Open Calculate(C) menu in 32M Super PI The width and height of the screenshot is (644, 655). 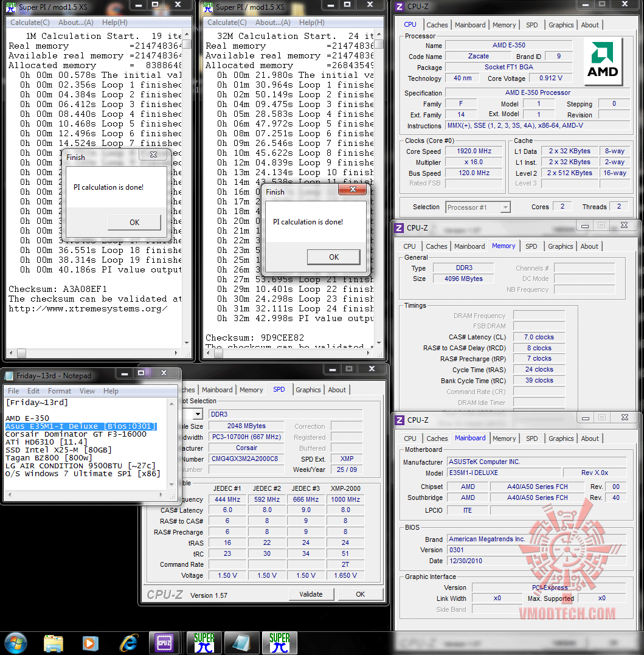click(227, 23)
